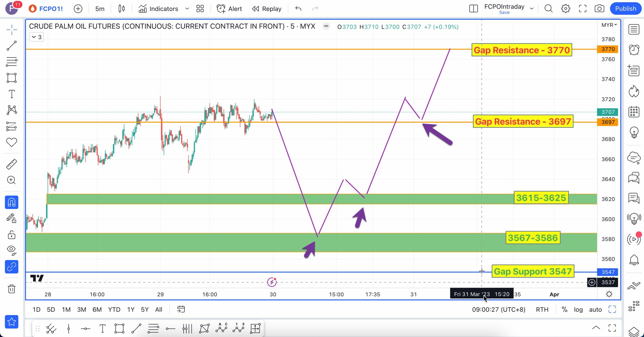Open the chart settings gear
The height and width of the screenshot is (337, 644).
pyautogui.click(x=566, y=9)
